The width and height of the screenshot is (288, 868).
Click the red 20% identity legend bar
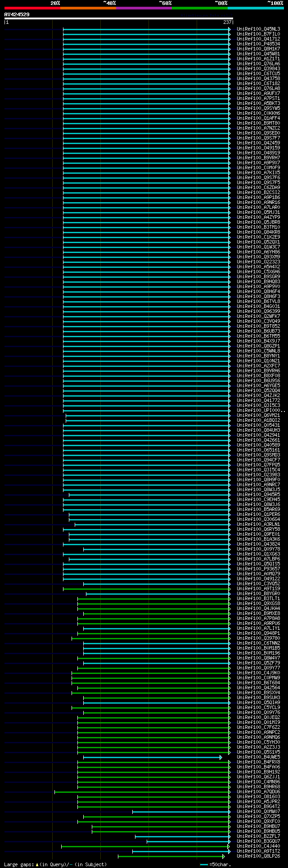[x=32, y=8]
